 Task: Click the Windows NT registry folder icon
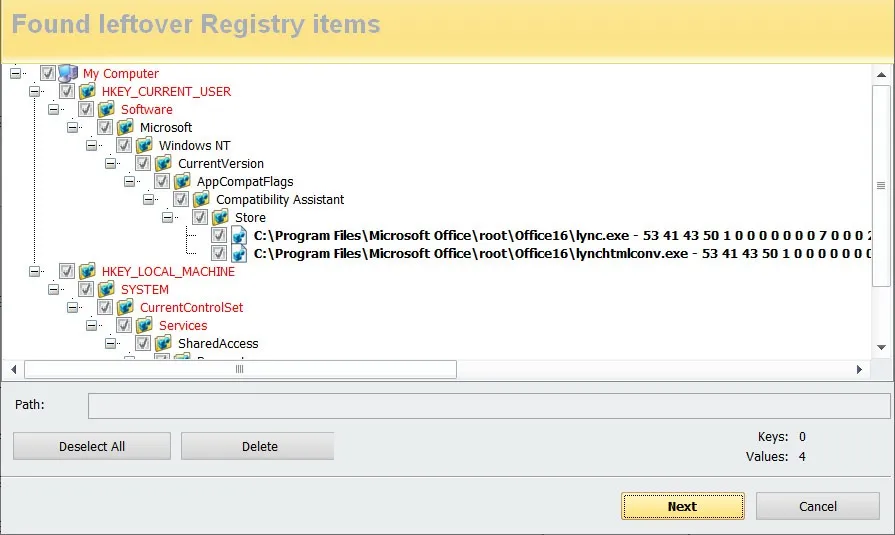tap(144, 145)
